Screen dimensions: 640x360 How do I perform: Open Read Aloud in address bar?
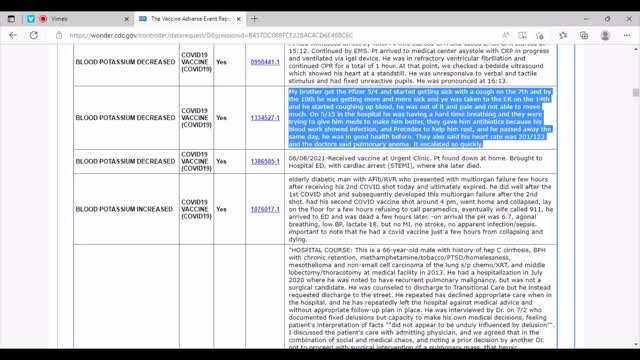[x=506, y=36]
